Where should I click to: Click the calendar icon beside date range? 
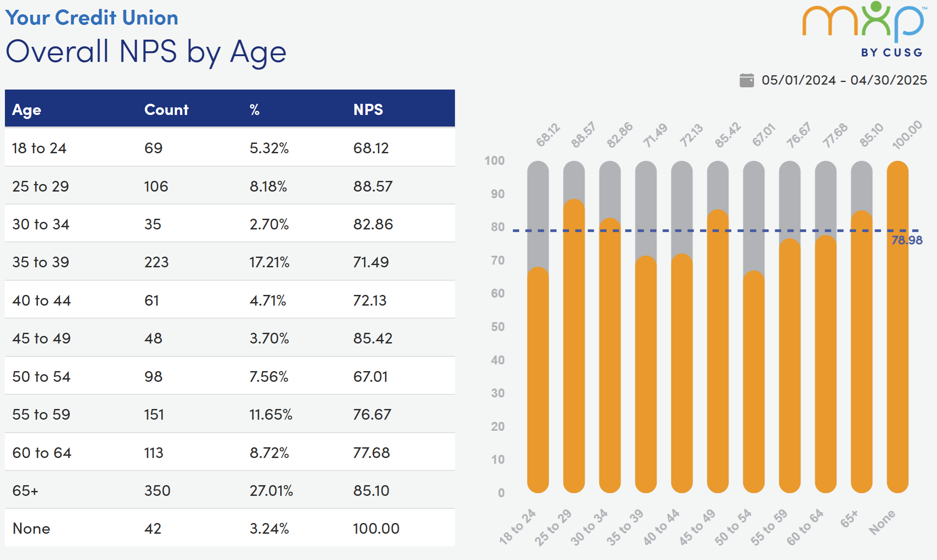[747, 81]
